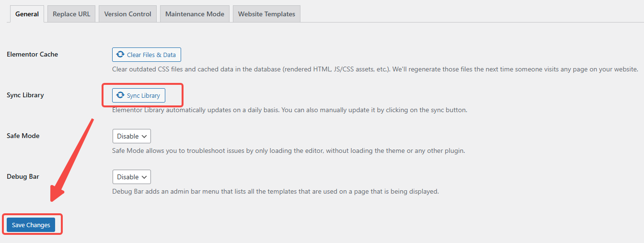Click the Elementor Cache setting label
The image size is (644, 243).
(x=32, y=55)
